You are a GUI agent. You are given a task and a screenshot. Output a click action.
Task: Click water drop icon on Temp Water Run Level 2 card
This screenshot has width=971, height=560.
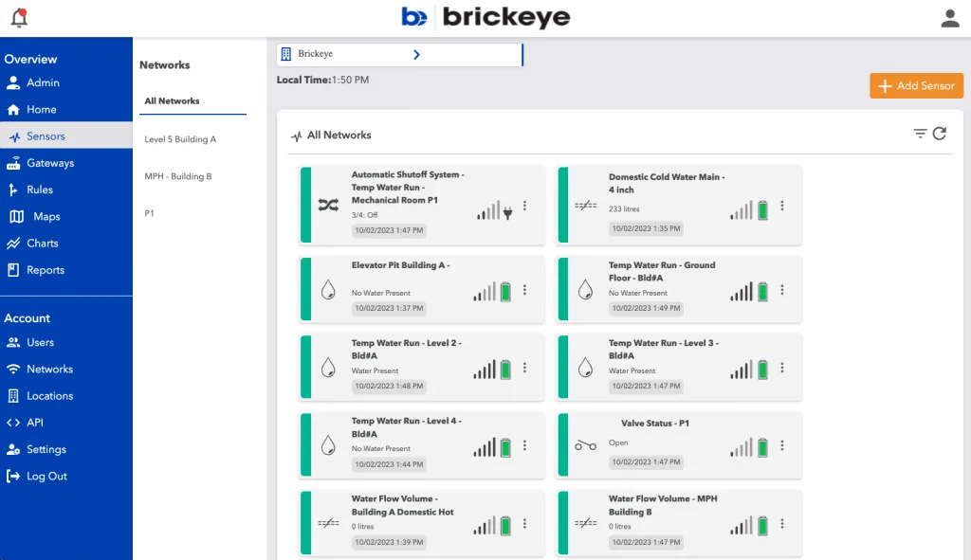click(x=328, y=367)
